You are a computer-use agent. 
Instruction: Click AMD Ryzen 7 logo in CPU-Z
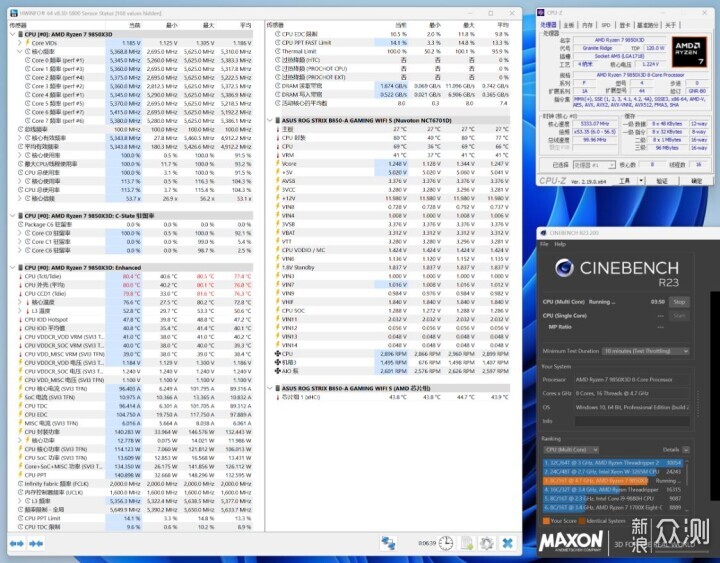coord(689,52)
